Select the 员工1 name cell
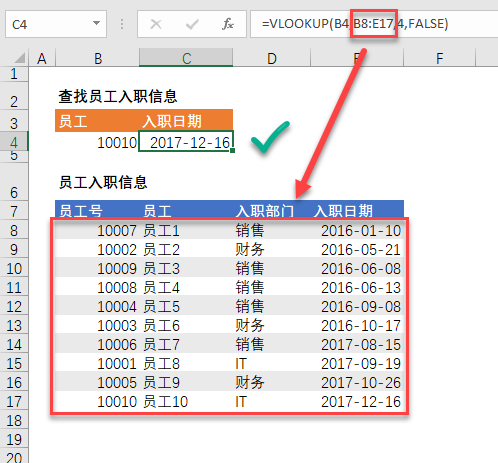498x463 pixels. [x=186, y=230]
